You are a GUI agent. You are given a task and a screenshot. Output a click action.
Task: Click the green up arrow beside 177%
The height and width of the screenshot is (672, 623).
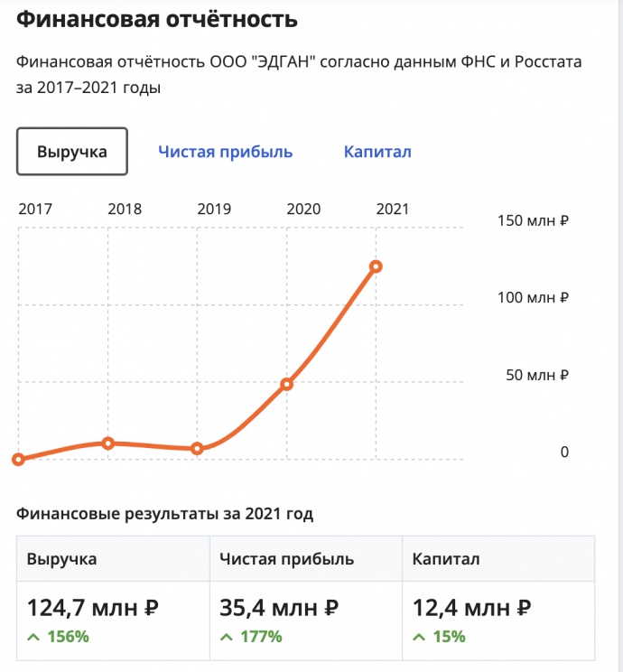[227, 637]
